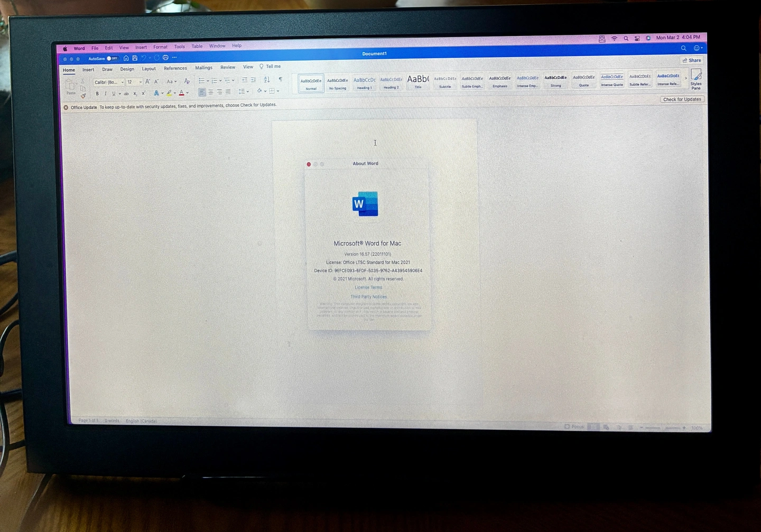Click the Clear Formatting icon
Image resolution: width=761 pixels, height=532 pixels.
coord(187,81)
